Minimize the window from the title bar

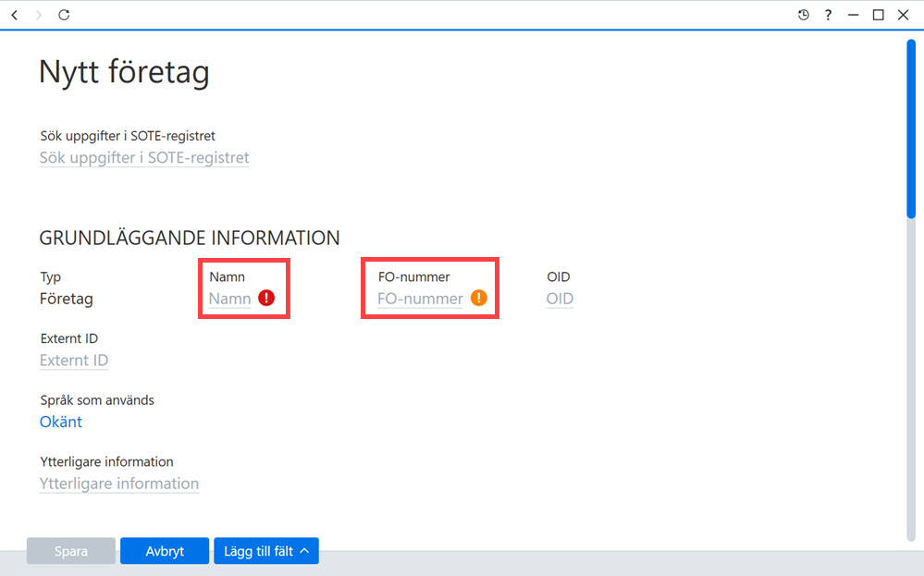click(x=854, y=15)
